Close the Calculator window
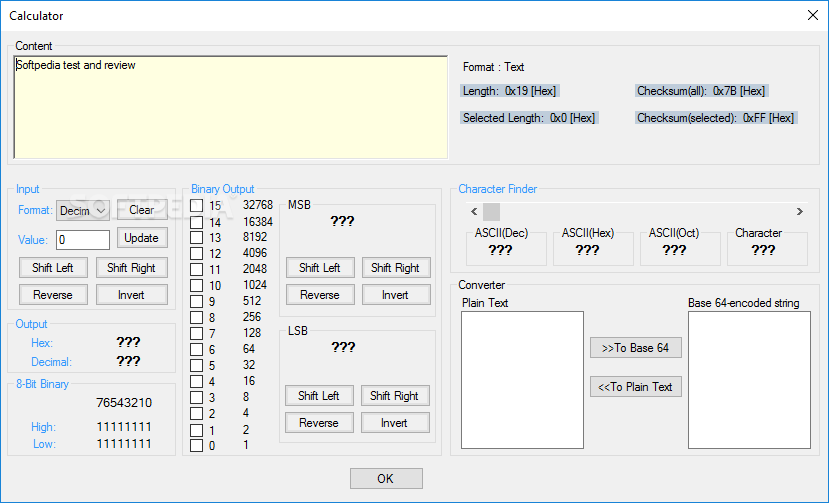 point(813,15)
